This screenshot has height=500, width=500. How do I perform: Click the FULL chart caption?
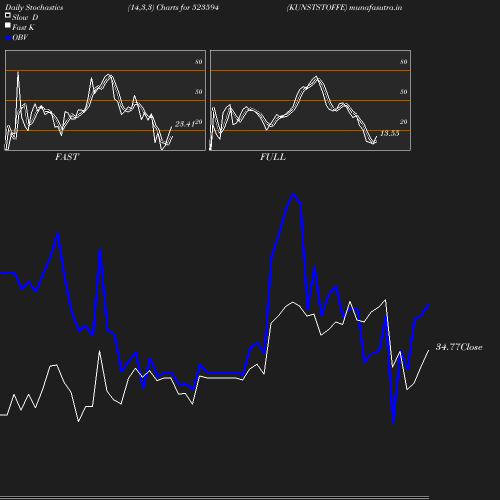(x=273, y=157)
